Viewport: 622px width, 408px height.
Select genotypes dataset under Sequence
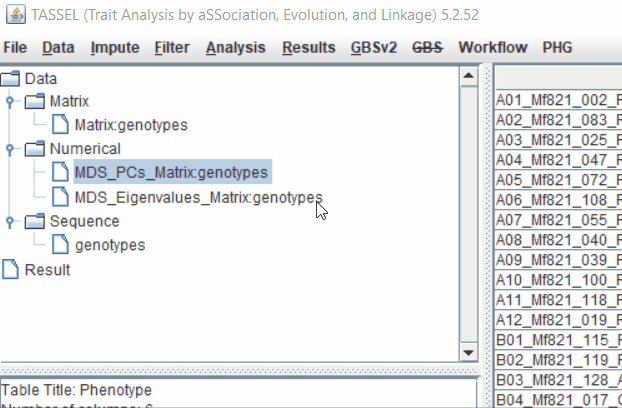pyautogui.click(x=110, y=245)
